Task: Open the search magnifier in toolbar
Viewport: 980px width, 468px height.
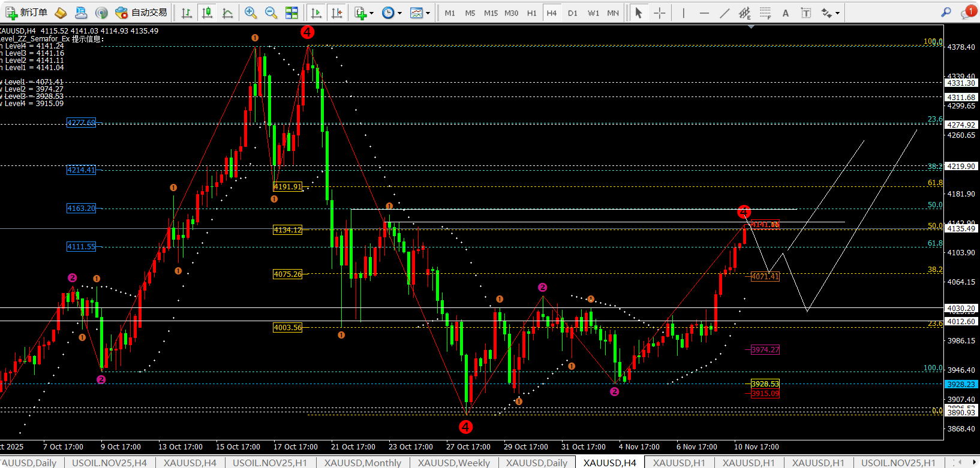Action: (946, 12)
